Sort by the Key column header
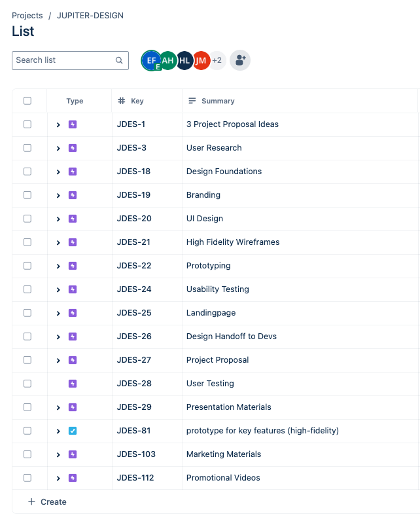This screenshot has width=420, height=529. coord(137,101)
